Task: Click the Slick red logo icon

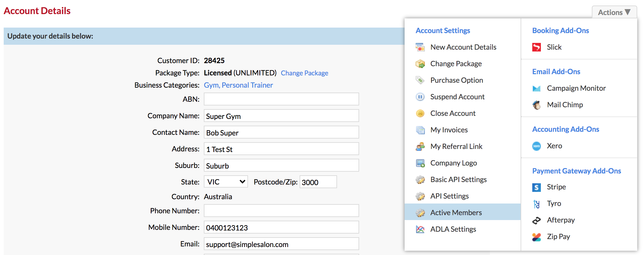Action: click(537, 47)
